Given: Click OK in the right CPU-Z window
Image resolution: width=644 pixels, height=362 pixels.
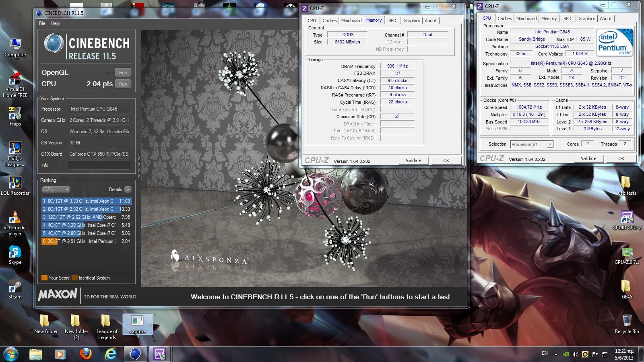Looking at the screenshot, I should 621,158.
